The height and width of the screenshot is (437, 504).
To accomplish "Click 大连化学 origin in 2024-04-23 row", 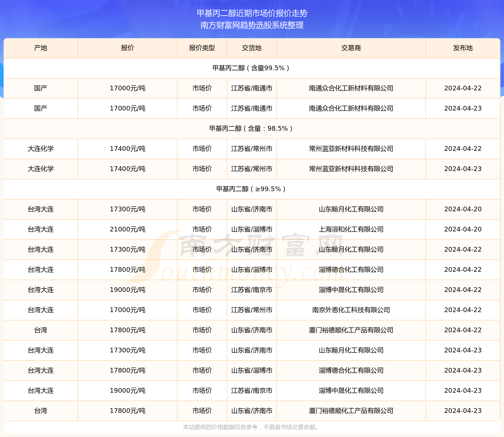I will coord(41,169).
